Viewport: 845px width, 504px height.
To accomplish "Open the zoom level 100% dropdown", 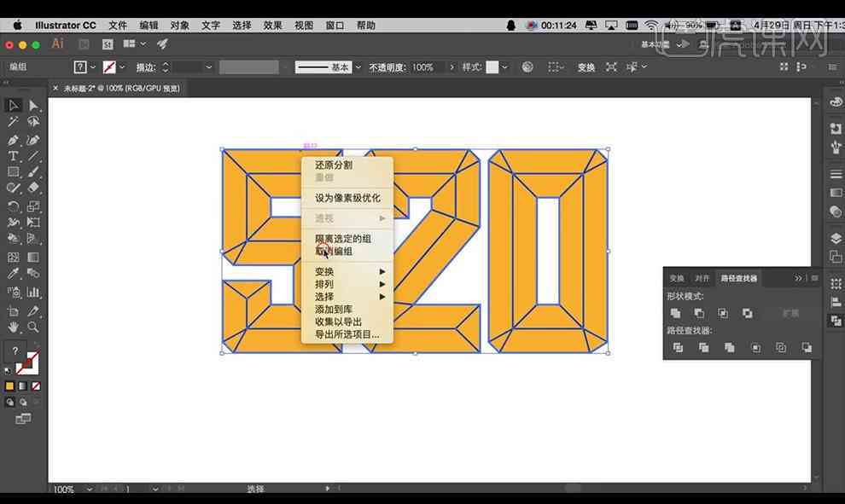I will [90, 489].
